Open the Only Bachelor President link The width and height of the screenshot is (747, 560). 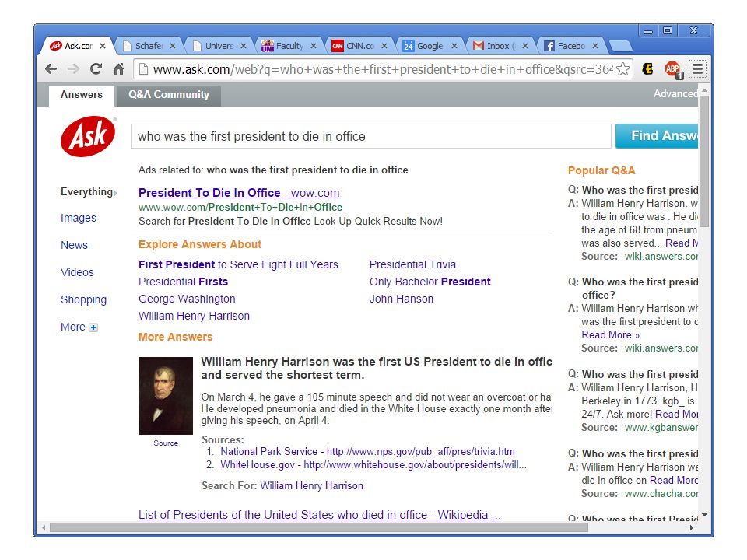click(430, 282)
